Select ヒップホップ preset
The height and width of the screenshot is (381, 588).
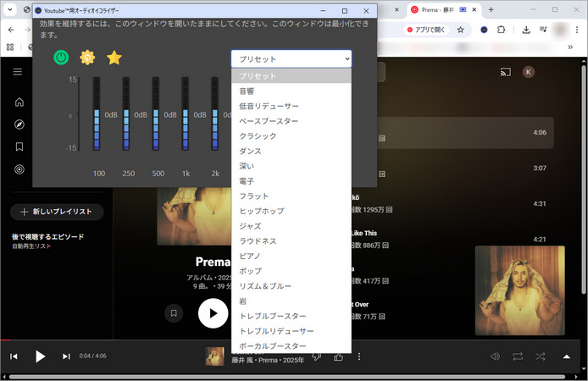[291, 211]
